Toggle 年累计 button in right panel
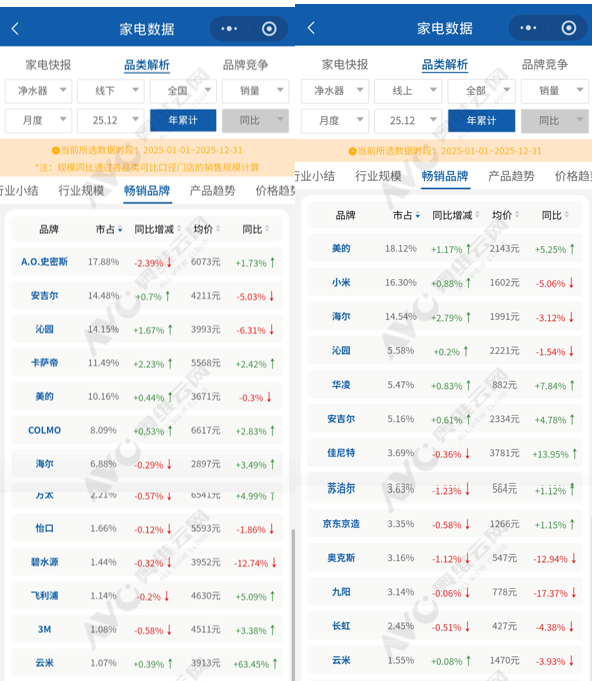This screenshot has height=681, width=592. click(x=482, y=120)
